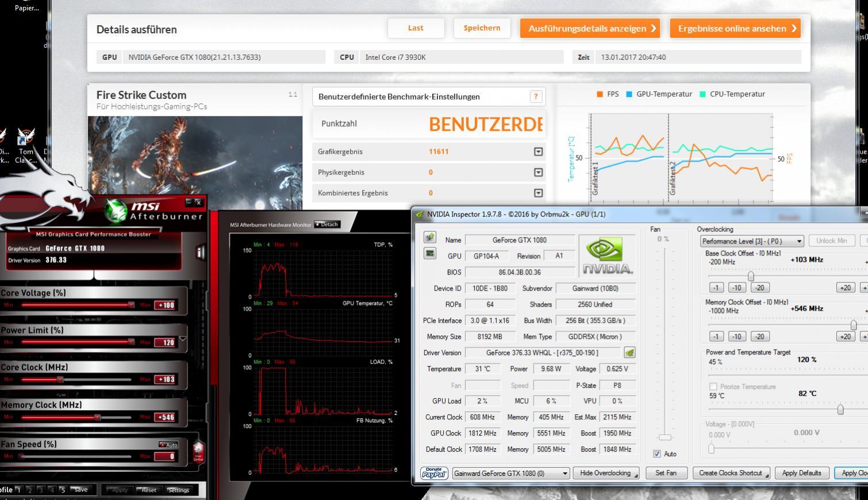
Task: Expand the Physikergebnis score row
Action: 538,172
